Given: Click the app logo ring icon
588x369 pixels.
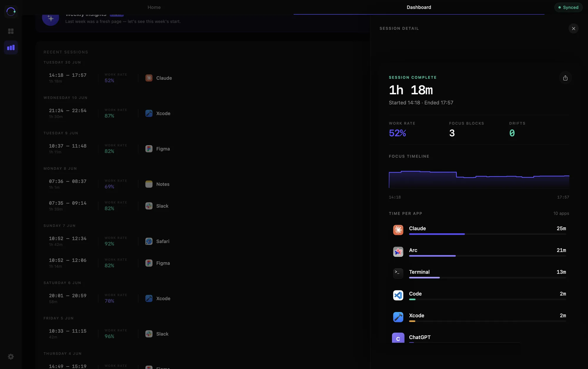Looking at the screenshot, I should [x=11, y=11].
